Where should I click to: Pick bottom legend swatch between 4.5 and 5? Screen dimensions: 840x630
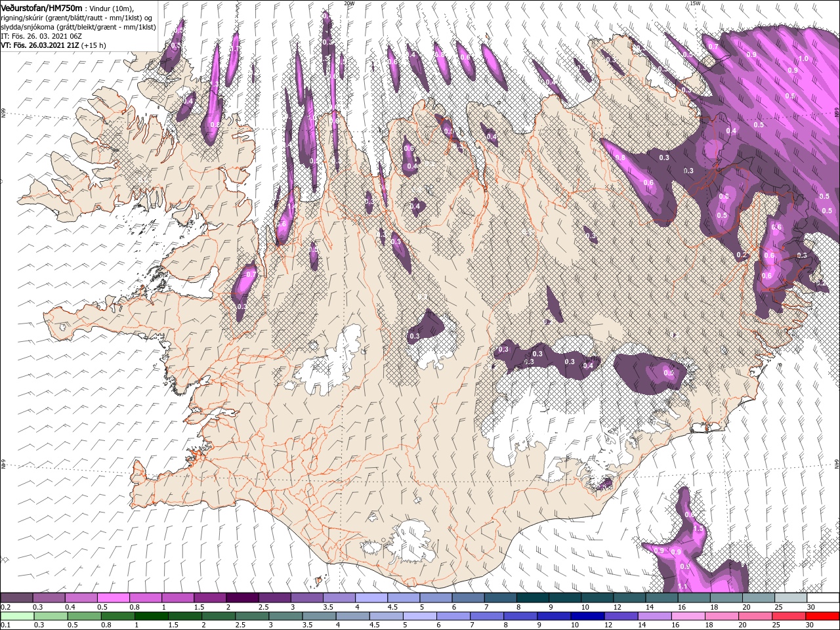(x=387, y=616)
